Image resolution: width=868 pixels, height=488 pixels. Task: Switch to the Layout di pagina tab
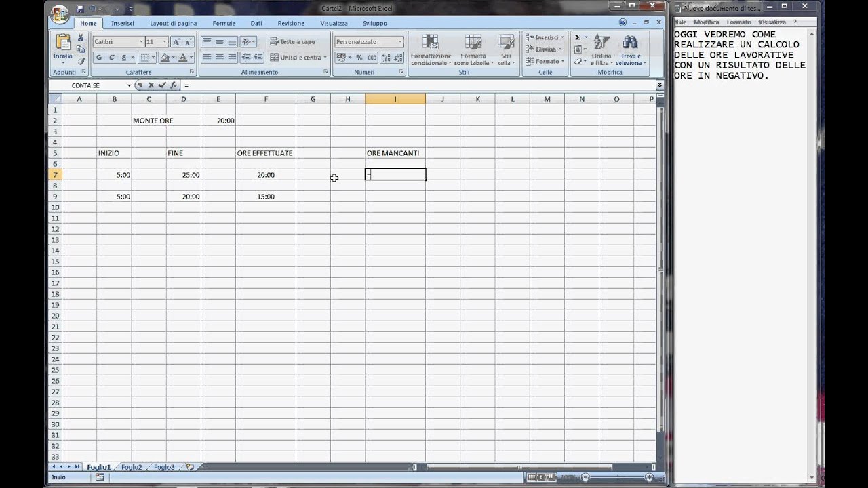click(x=174, y=23)
